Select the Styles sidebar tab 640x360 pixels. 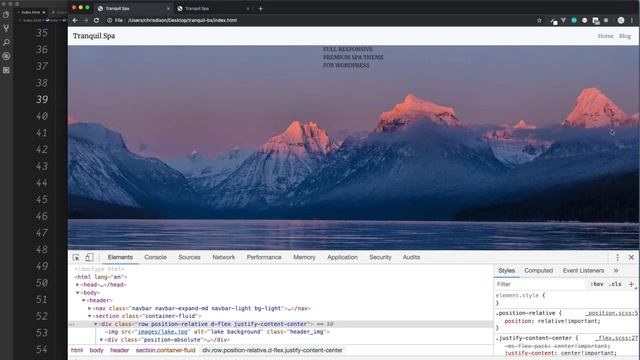[x=507, y=271]
